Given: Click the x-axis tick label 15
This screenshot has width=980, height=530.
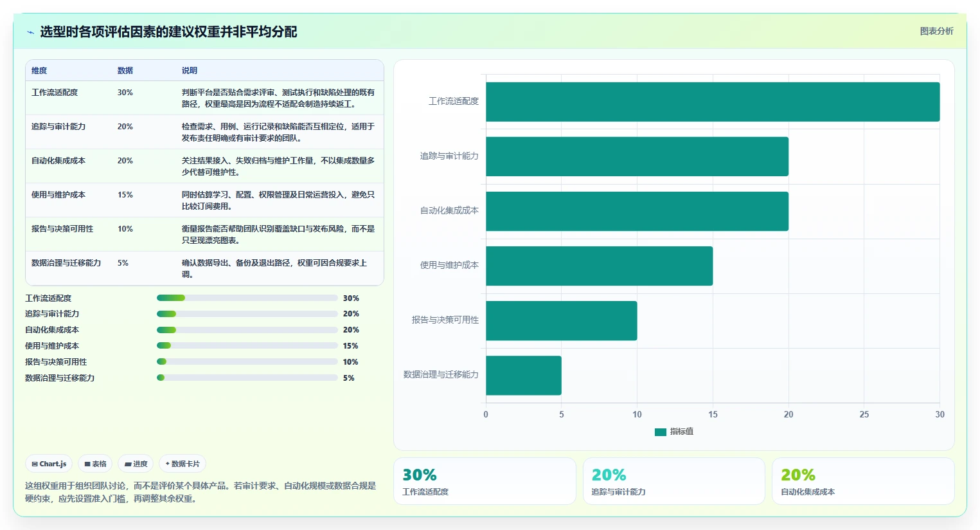Looking at the screenshot, I should [713, 414].
